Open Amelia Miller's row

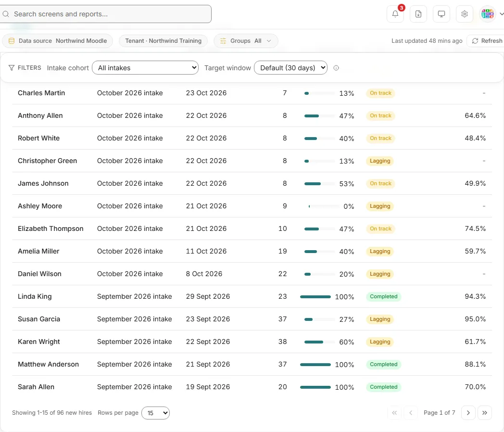[x=252, y=251]
